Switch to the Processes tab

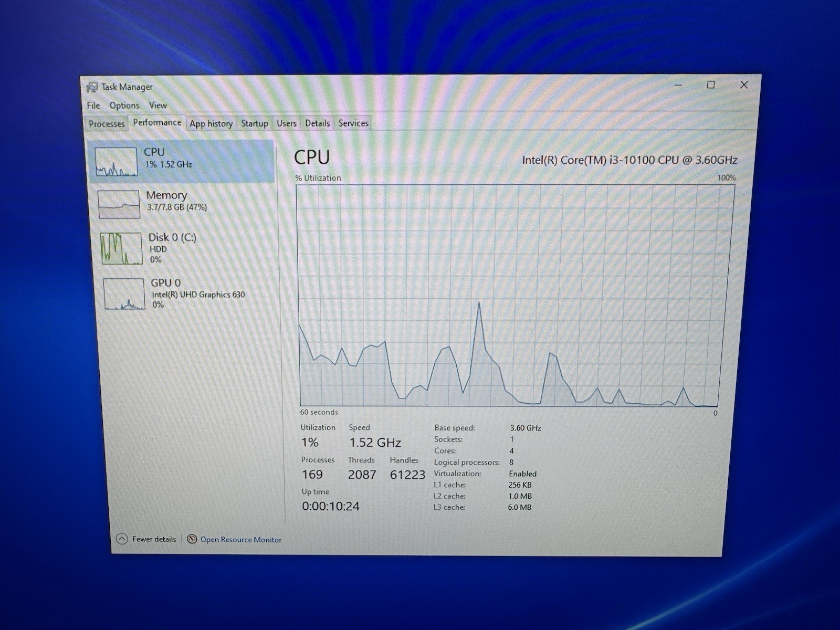click(x=107, y=124)
